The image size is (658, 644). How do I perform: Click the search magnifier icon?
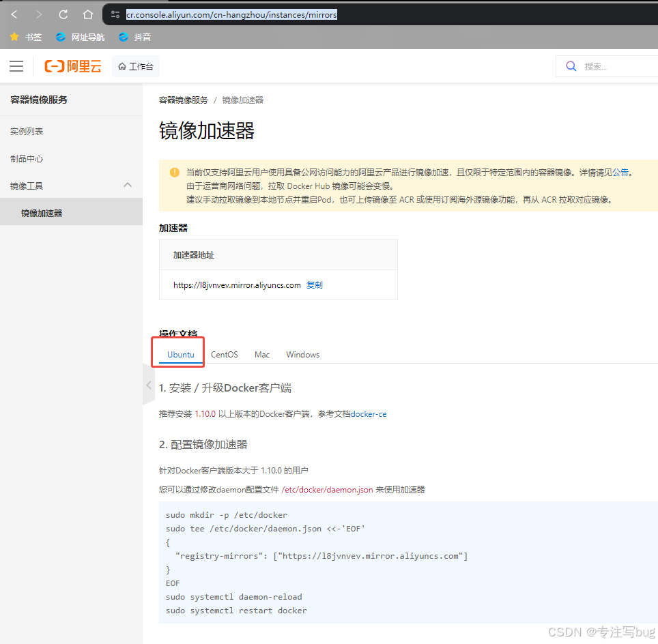click(x=571, y=66)
